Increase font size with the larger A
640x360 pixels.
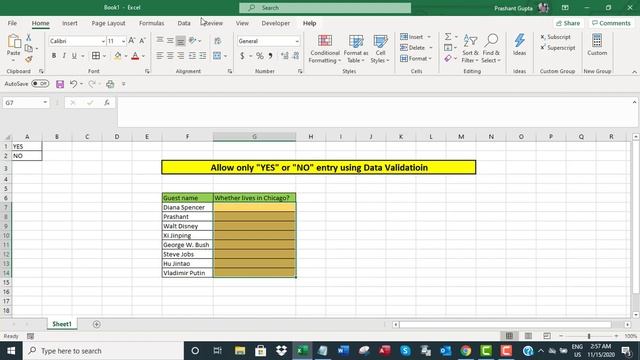coord(131,41)
